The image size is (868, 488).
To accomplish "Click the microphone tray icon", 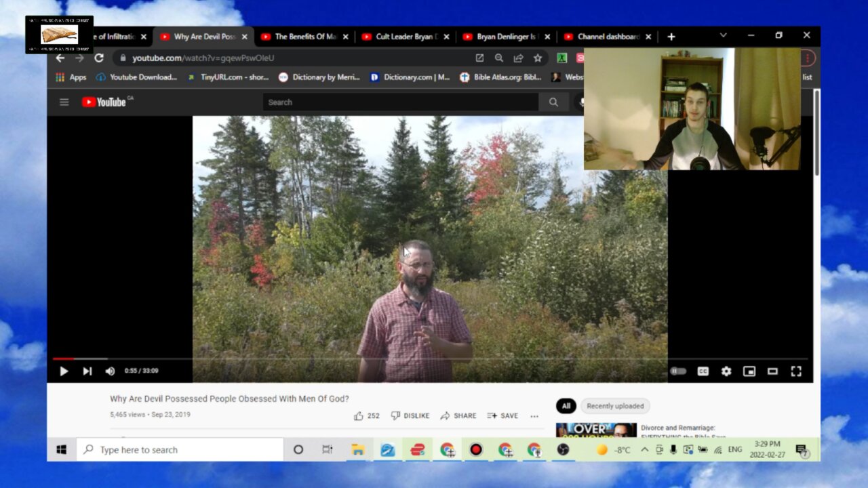I will pyautogui.click(x=673, y=449).
